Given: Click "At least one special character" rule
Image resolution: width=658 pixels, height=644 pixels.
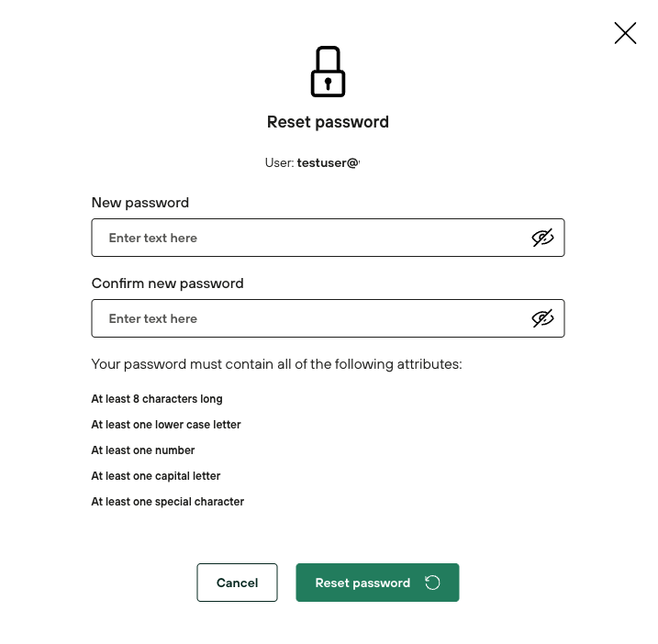Looking at the screenshot, I should [x=168, y=502].
